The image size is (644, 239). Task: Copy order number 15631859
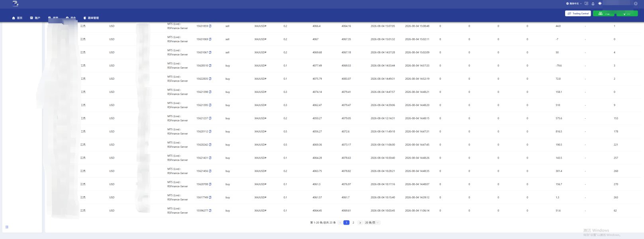tap(210, 26)
